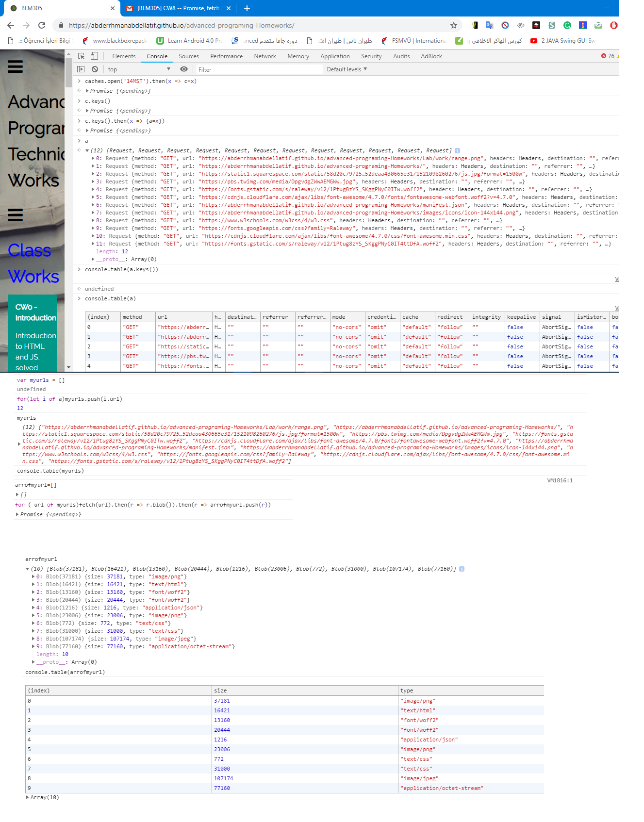Click the black and red layers extension icon
The height and width of the screenshot is (822, 644).
click(x=536, y=25)
